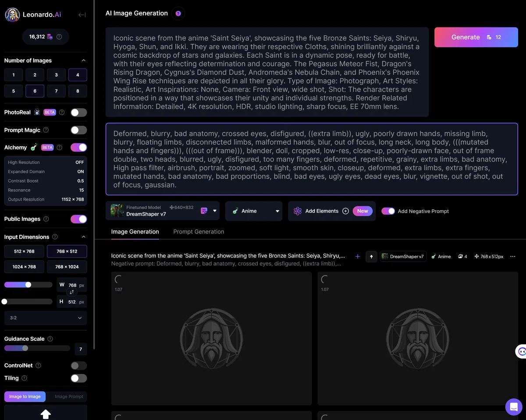Click the robot assistant icon at right edge

(x=522, y=351)
